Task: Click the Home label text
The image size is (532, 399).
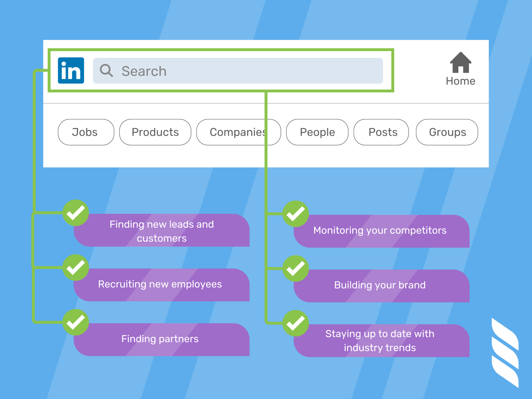Action: click(x=461, y=81)
